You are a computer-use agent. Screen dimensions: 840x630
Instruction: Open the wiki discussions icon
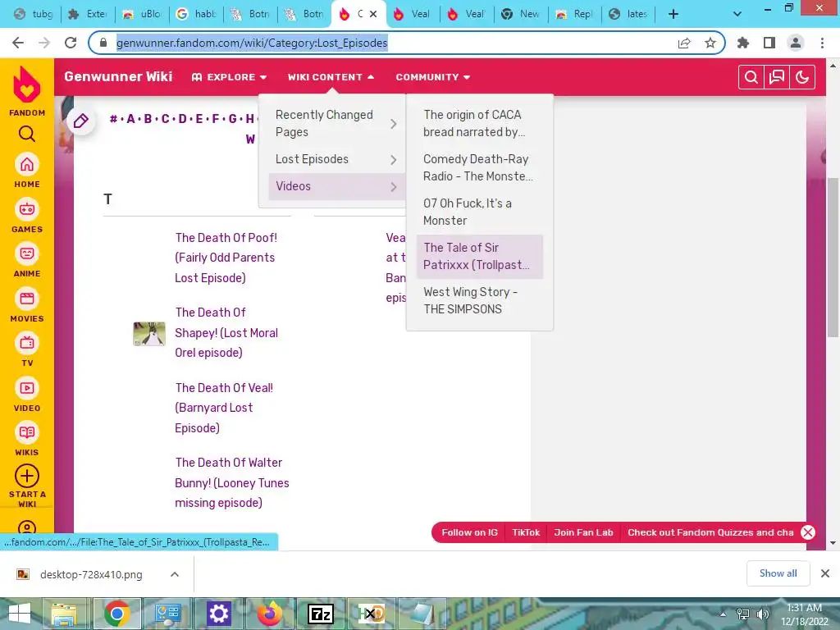(777, 77)
